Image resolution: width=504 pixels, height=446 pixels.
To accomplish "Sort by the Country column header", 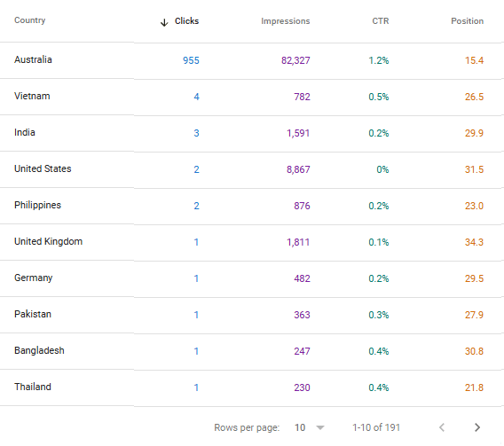I will pos(30,20).
